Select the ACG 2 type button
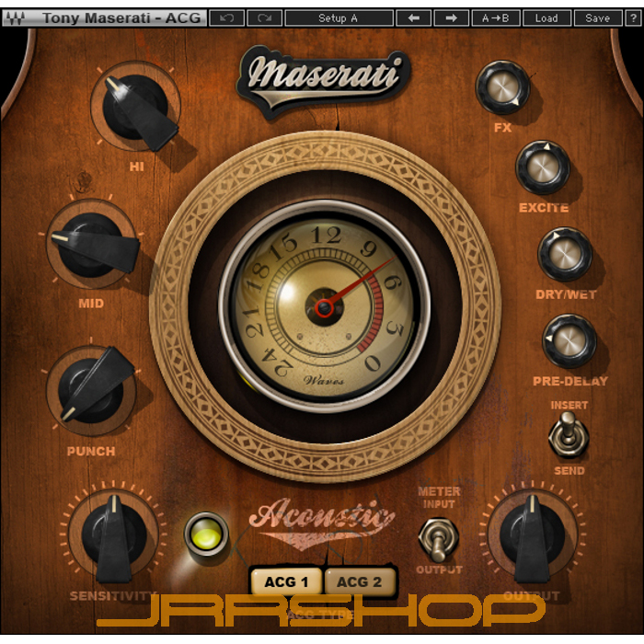The image size is (644, 644). tap(360, 581)
